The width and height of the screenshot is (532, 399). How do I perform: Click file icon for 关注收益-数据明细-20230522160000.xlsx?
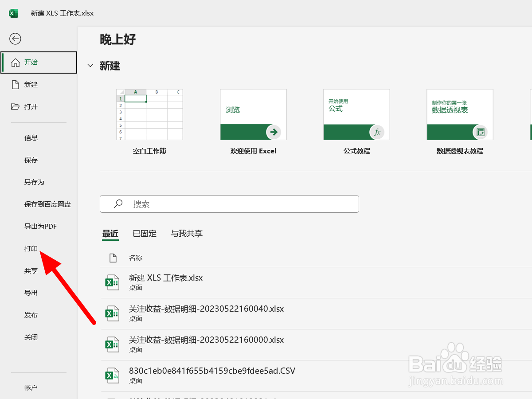tap(112, 344)
